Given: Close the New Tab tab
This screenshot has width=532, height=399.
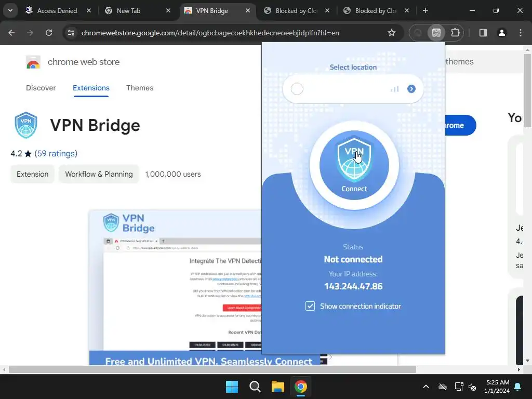Looking at the screenshot, I should [x=168, y=10].
